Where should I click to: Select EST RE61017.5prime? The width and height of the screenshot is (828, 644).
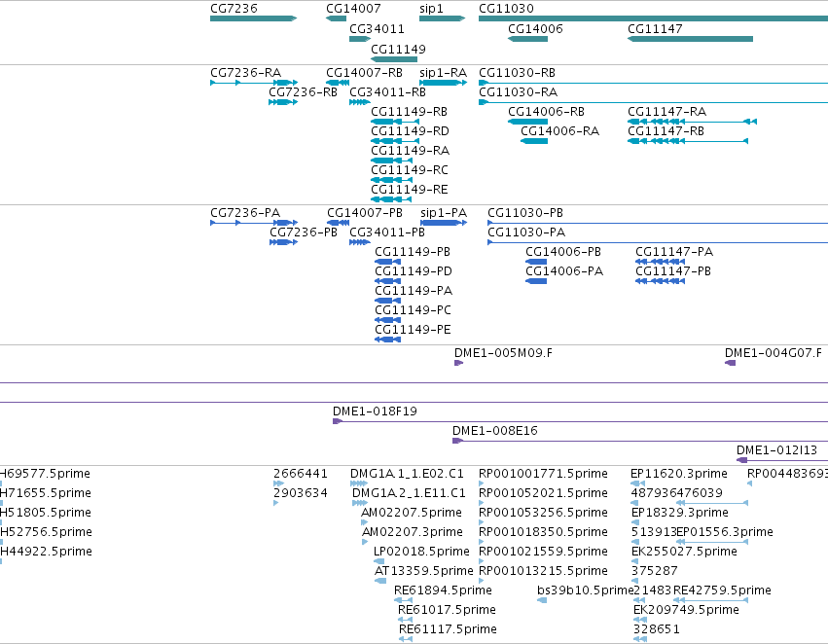(447, 610)
